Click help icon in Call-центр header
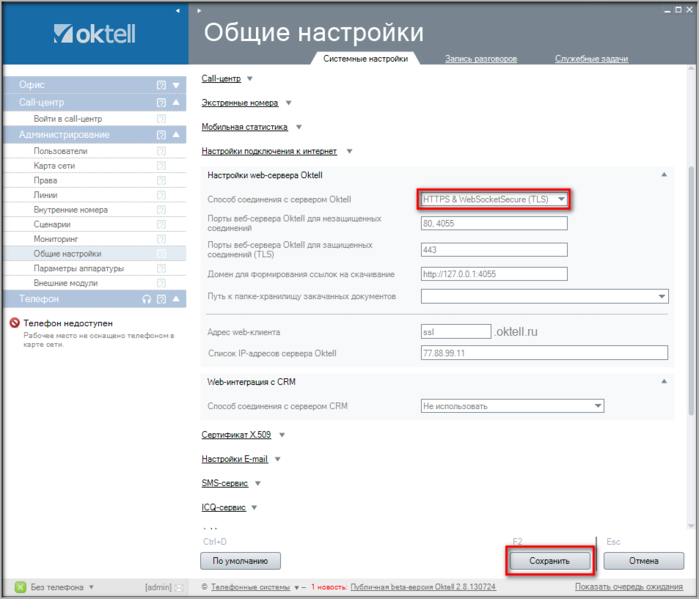699x599 pixels. pos(161,103)
